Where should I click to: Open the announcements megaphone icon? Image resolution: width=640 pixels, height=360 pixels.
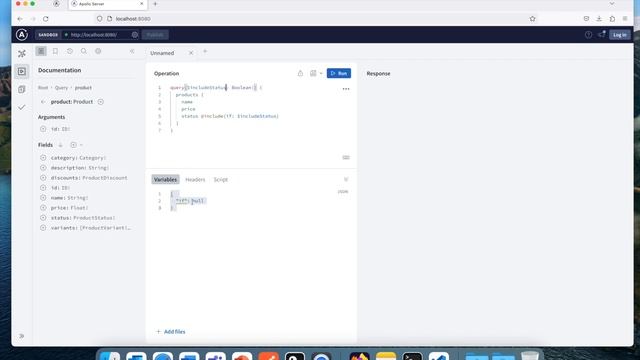point(602,34)
